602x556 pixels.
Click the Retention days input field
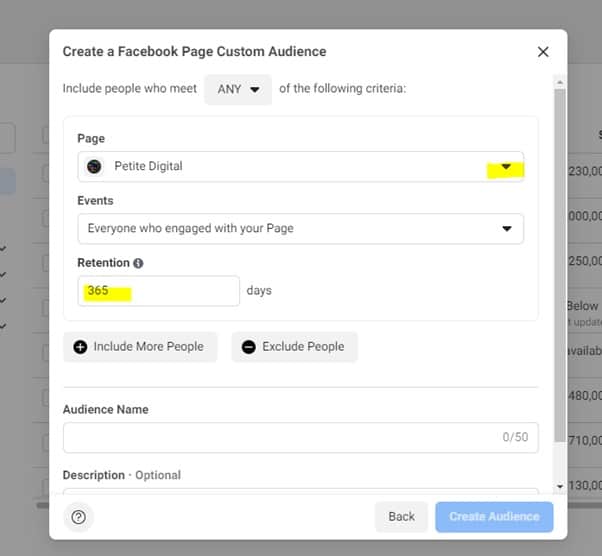159,291
